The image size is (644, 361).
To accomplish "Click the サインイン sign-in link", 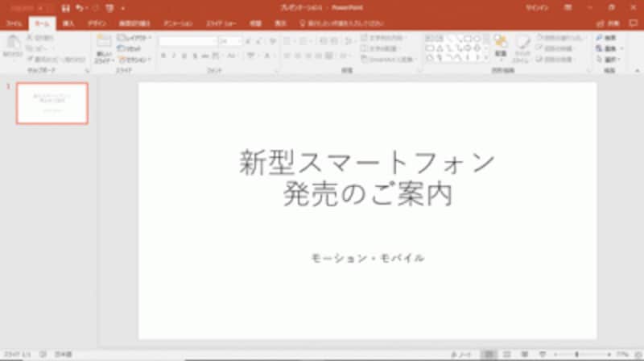I will (x=537, y=8).
